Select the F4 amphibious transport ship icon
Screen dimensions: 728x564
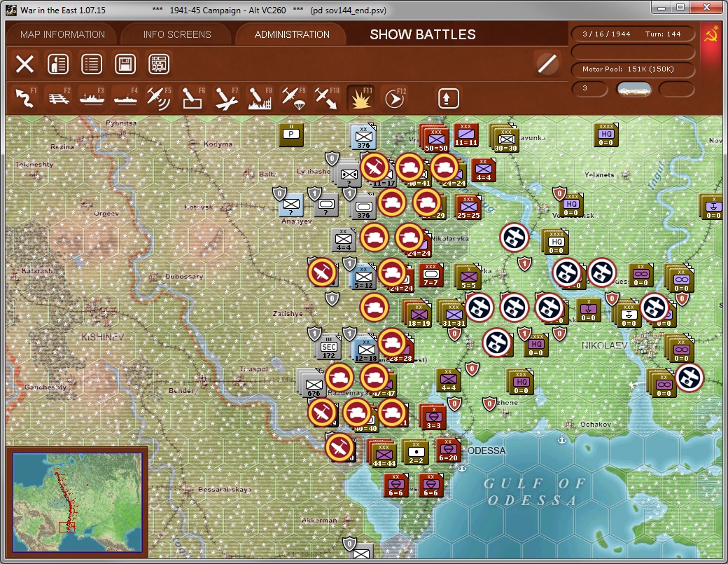125,98
